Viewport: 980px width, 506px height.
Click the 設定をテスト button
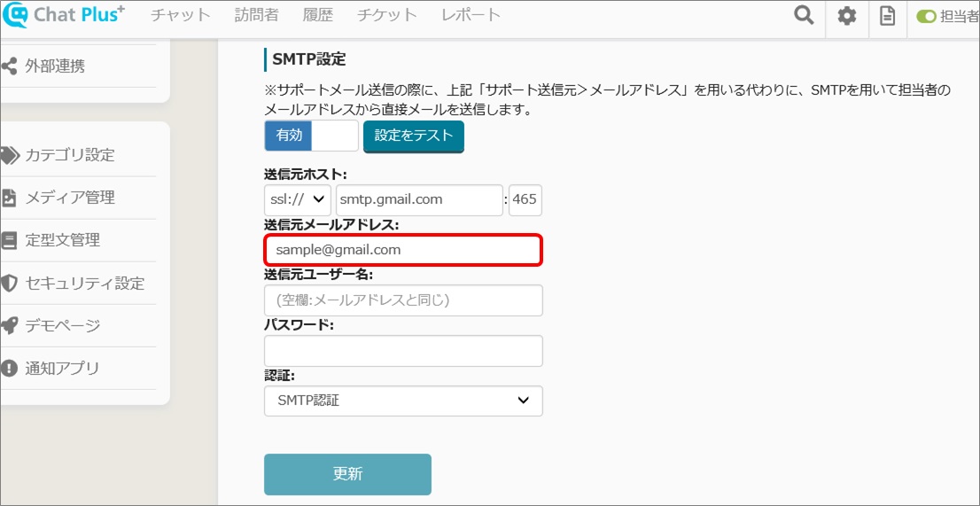413,136
